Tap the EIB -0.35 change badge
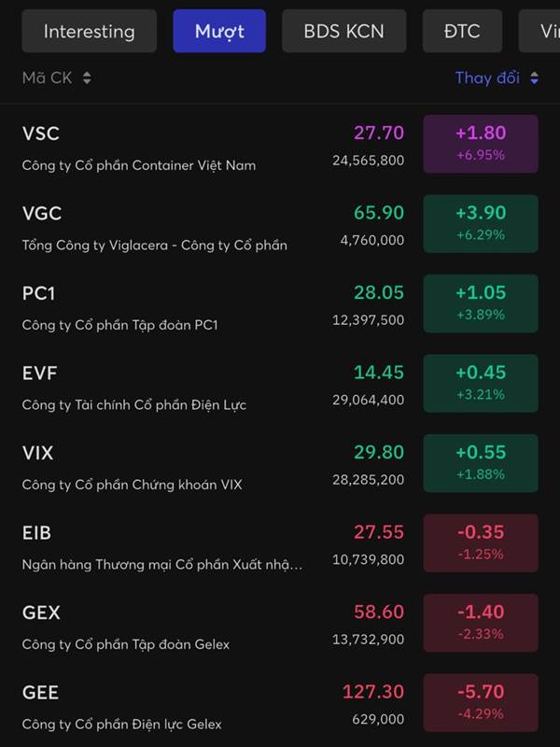Screen dimensions: 560x747 point(481,543)
